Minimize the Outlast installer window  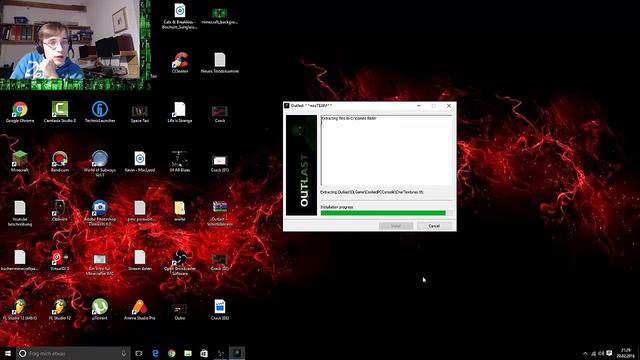pos(419,106)
